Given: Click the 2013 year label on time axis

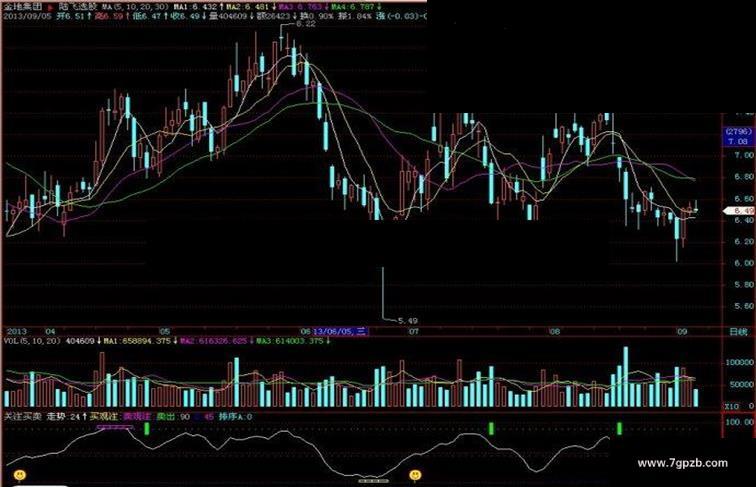Looking at the screenshot, I should 17,332.
